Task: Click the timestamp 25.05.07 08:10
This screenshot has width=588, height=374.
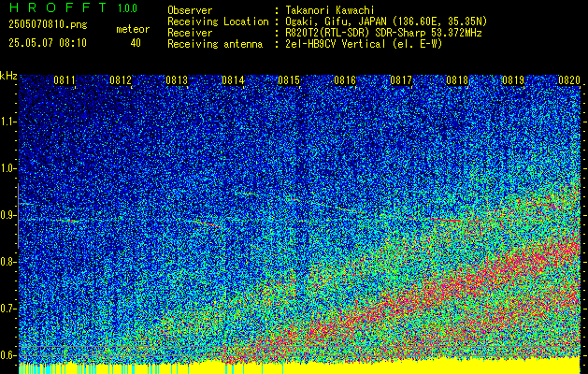Action: point(48,43)
